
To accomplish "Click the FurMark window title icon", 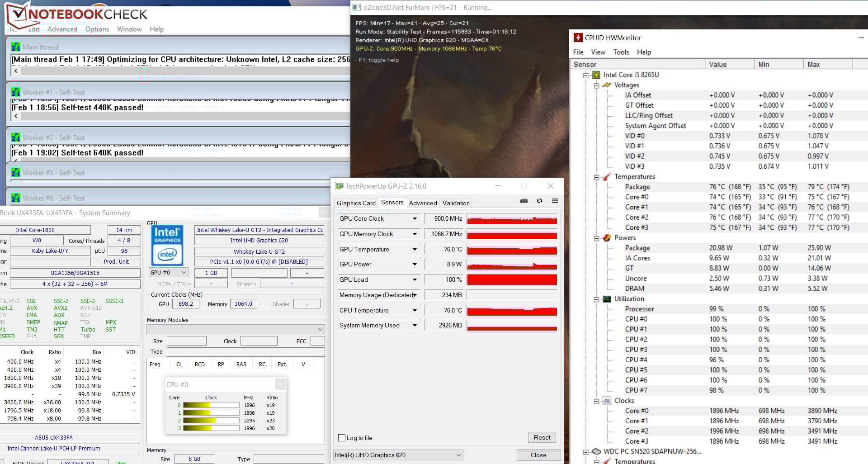I will click(x=357, y=7).
